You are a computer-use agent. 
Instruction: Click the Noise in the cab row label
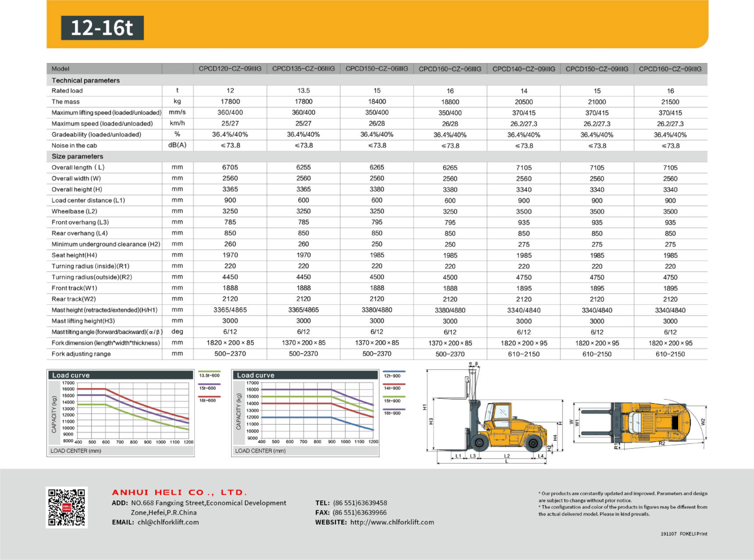coord(74,145)
